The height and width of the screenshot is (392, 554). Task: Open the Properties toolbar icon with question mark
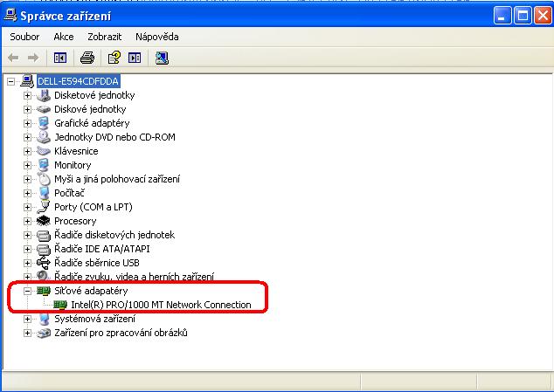tap(114, 58)
